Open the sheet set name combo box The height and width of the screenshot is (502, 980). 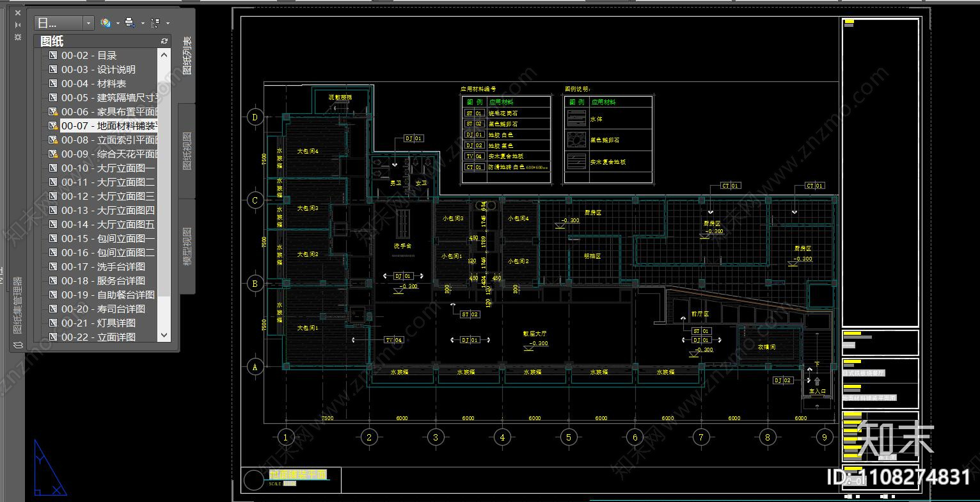click(64, 23)
